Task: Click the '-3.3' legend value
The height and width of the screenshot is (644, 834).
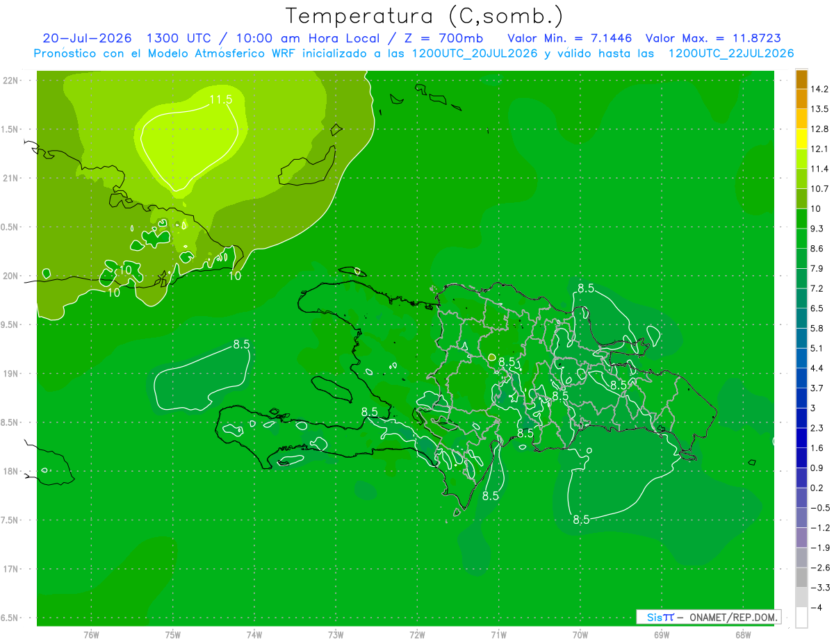Action: click(x=819, y=588)
